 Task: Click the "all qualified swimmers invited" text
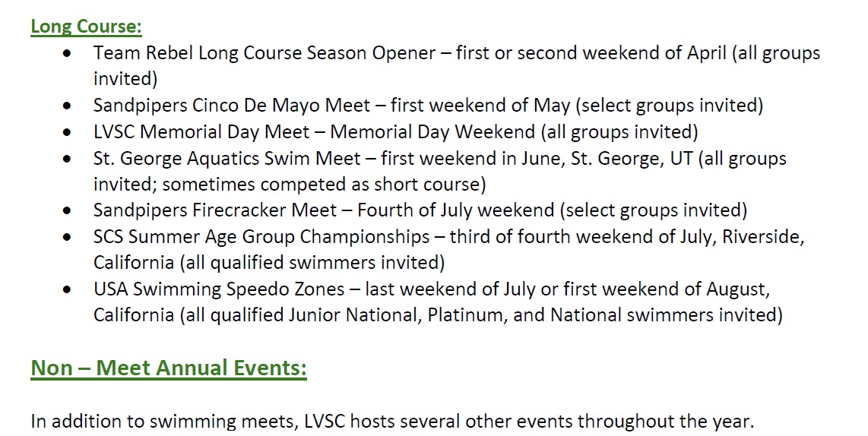310,263
